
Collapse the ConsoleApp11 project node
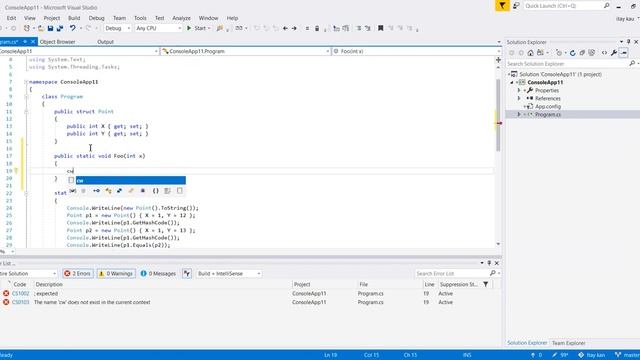click(512, 82)
